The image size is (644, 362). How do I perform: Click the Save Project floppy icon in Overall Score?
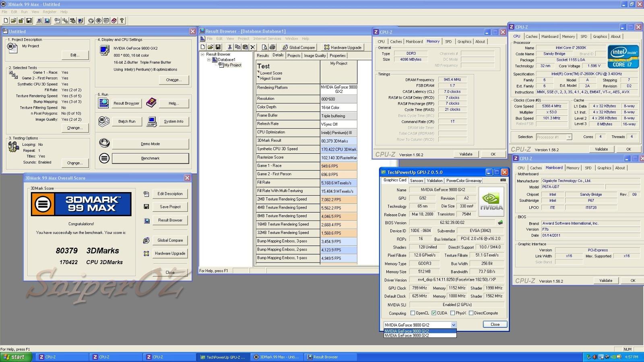pyautogui.click(x=146, y=207)
